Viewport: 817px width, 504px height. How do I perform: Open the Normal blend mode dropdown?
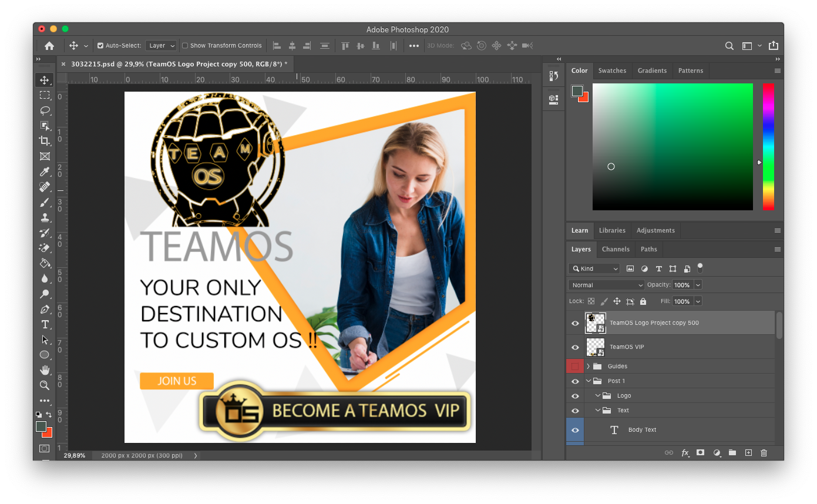tap(607, 285)
